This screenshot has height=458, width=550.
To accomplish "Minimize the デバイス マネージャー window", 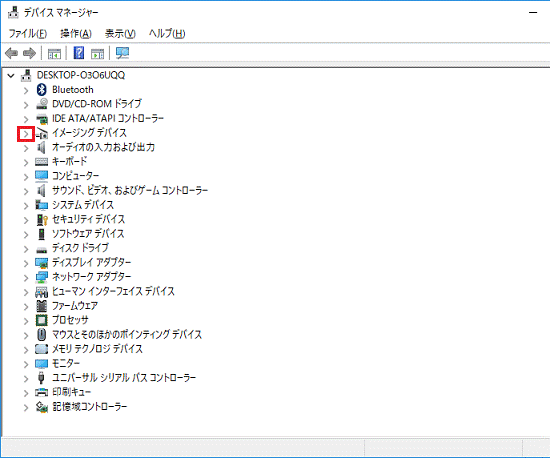I will (534, 13).
